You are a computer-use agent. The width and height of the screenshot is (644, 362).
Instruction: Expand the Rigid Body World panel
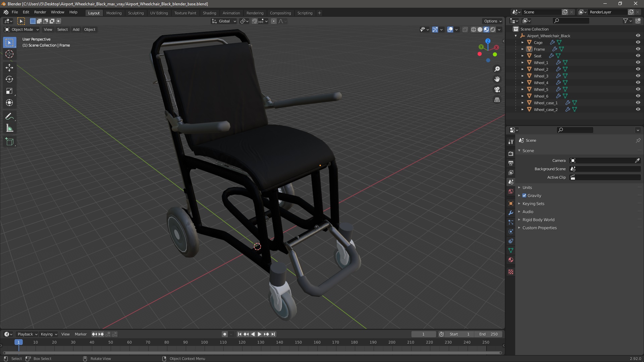(x=538, y=220)
